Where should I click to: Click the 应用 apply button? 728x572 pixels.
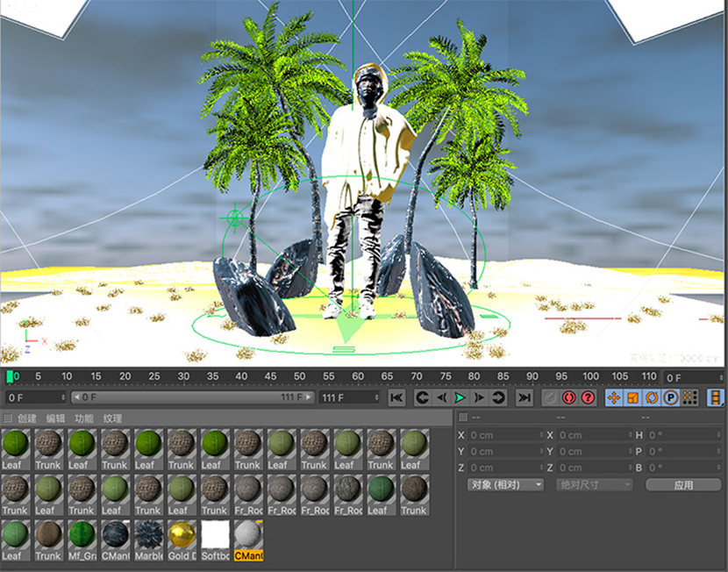tap(683, 484)
